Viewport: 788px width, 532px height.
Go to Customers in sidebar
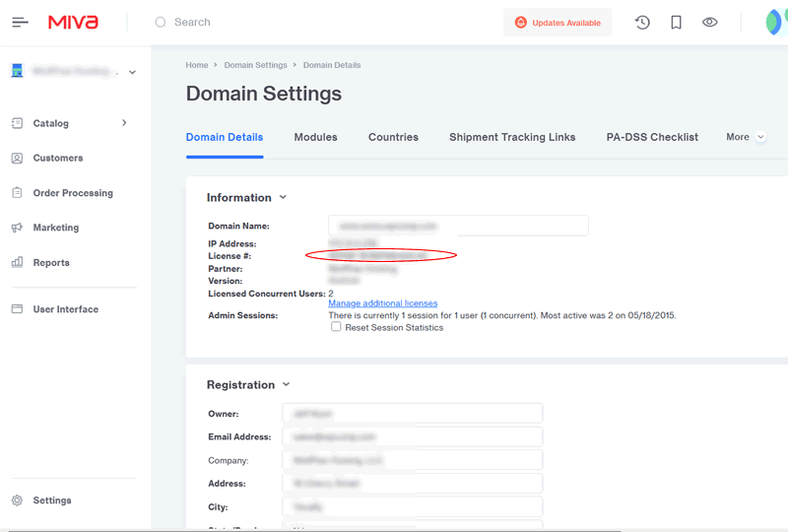point(57,158)
